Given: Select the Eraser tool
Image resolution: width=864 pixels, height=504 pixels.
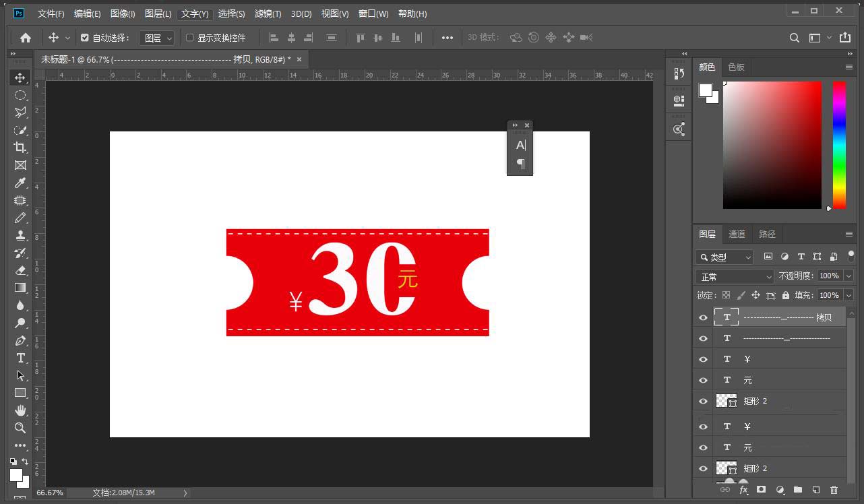Looking at the screenshot, I should [20, 270].
